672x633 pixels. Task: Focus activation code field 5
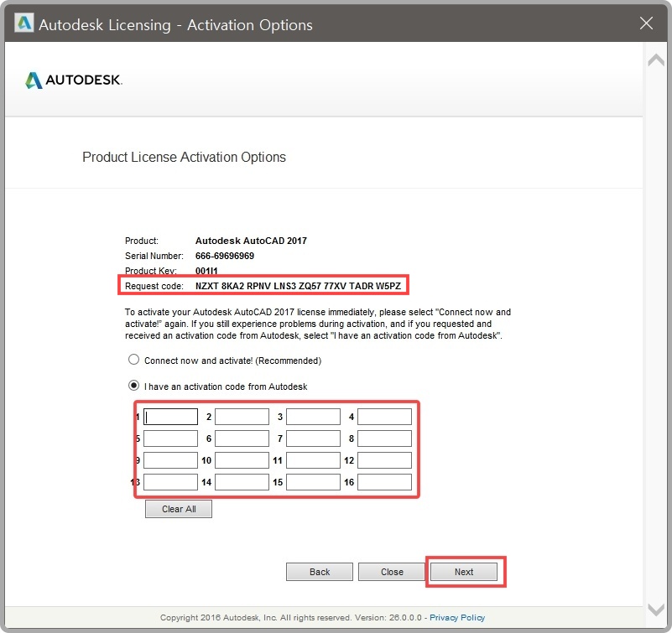(170, 438)
